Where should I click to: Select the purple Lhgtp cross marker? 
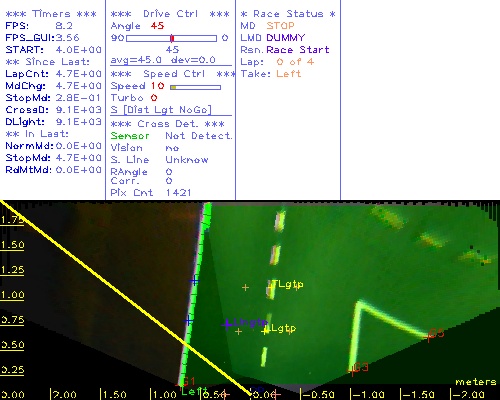tap(227, 324)
